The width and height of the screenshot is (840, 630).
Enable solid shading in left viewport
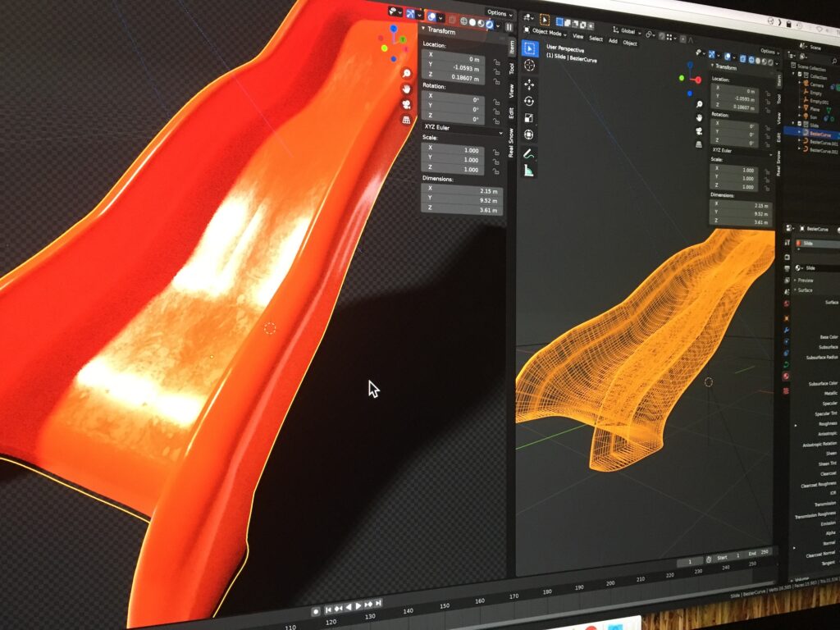tap(472, 22)
